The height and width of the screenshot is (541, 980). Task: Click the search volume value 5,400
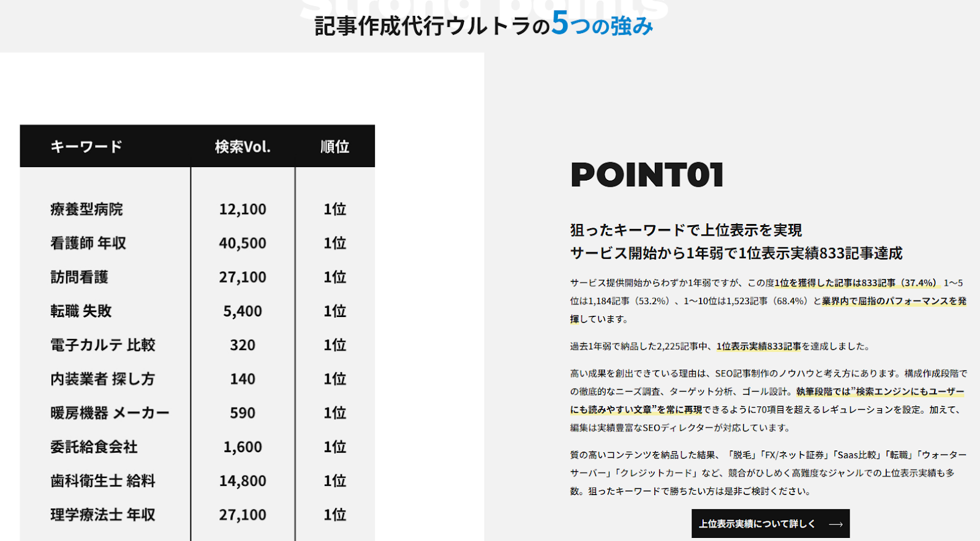(243, 311)
